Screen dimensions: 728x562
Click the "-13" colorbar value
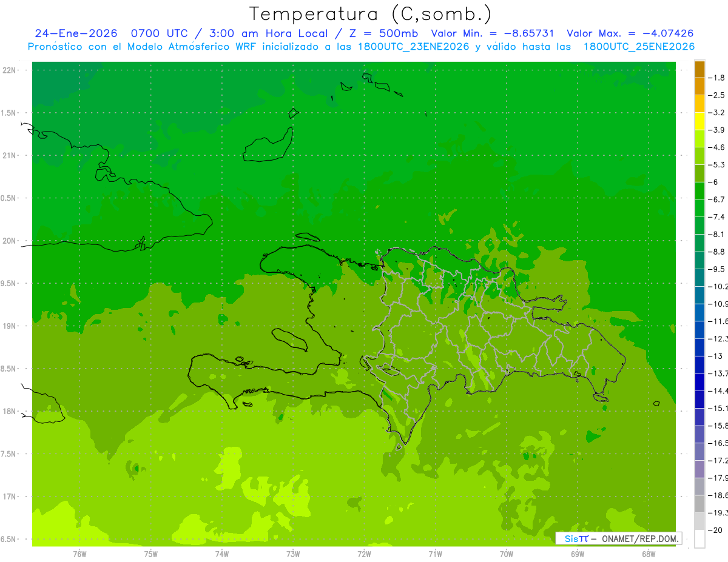[x=715, y=356]
